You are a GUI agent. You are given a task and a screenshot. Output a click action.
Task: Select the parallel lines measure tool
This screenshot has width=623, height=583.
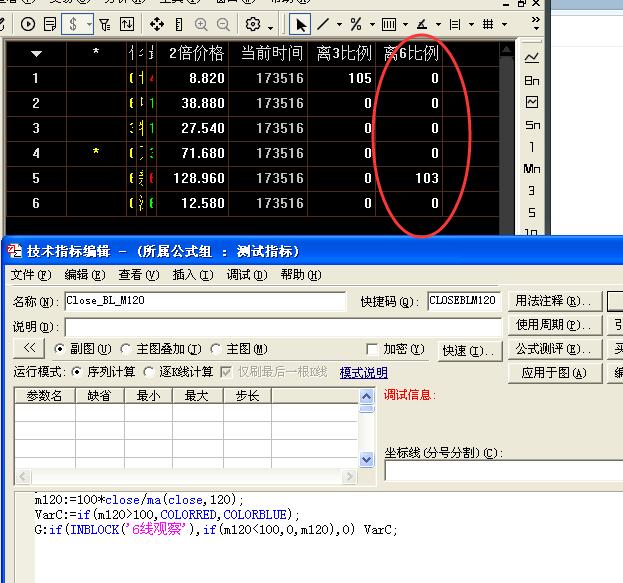(455, 24)
